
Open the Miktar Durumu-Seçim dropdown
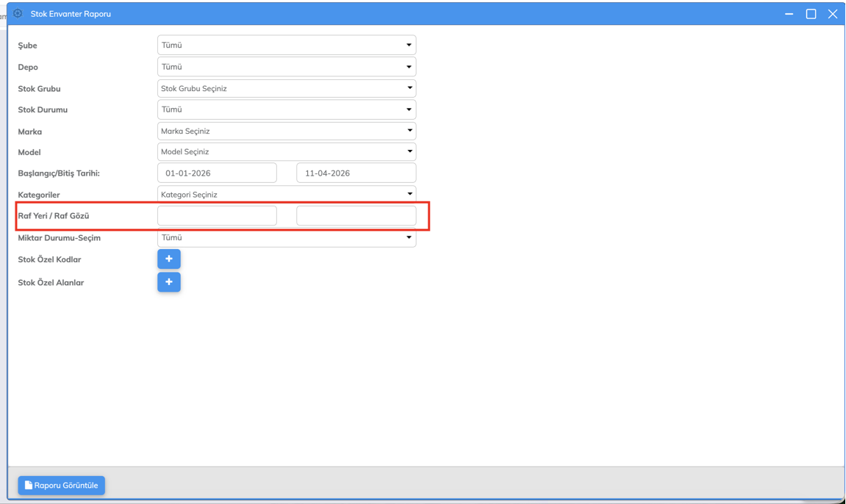(286, 238)
